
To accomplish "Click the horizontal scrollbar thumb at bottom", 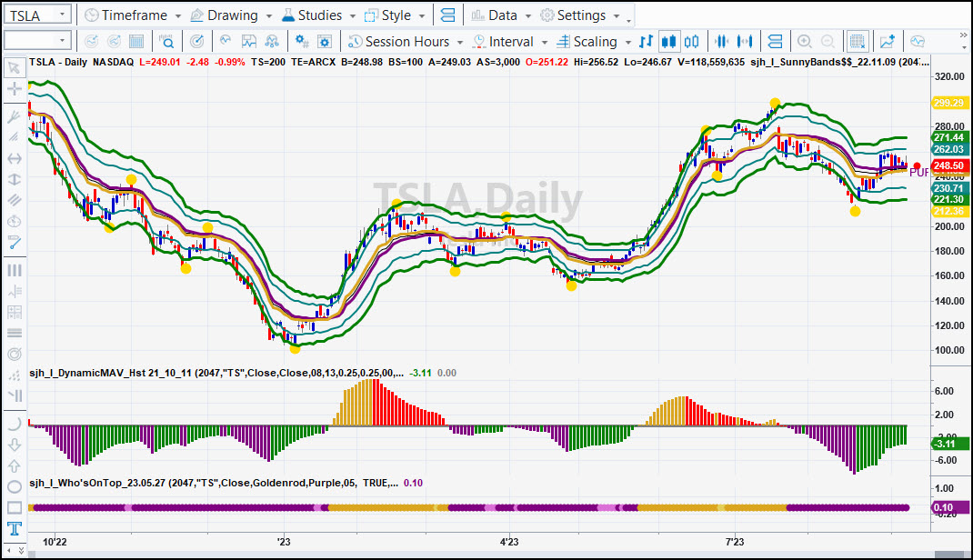I will 948,555.
